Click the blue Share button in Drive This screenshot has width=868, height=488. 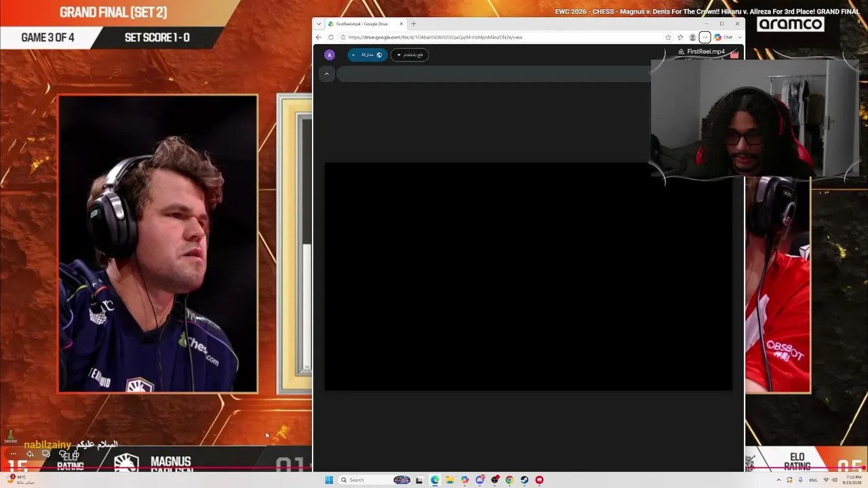click(368, 55)
